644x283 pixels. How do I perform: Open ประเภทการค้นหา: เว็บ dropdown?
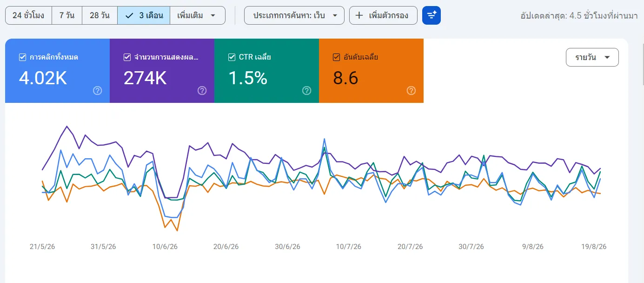(x=294, y=15)
